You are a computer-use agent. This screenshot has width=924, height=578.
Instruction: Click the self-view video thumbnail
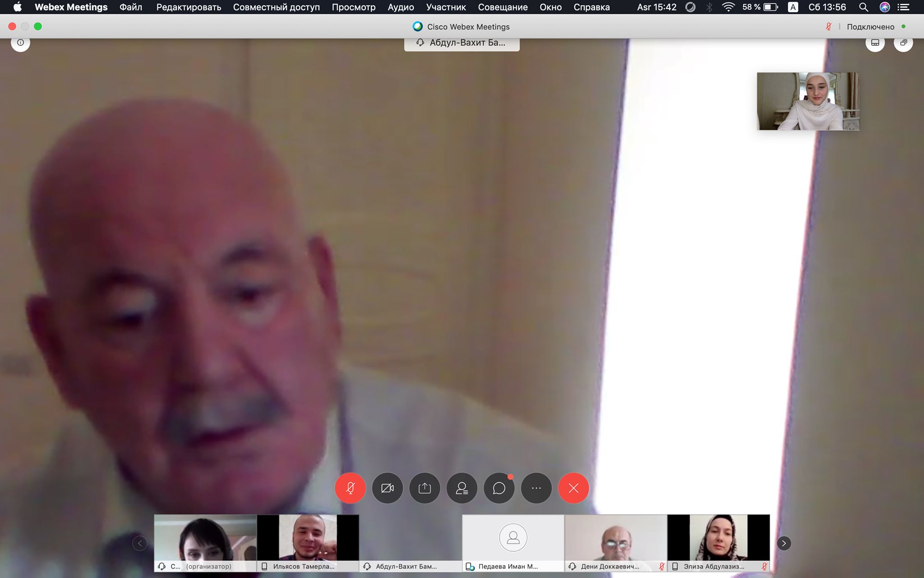(x=808, y=101)
